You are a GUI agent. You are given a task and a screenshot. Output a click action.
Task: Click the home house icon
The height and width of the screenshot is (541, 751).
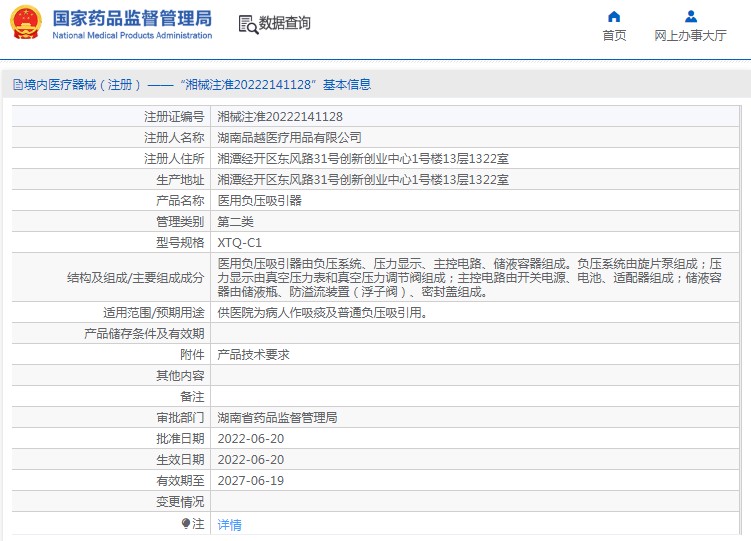click(614, 16)
